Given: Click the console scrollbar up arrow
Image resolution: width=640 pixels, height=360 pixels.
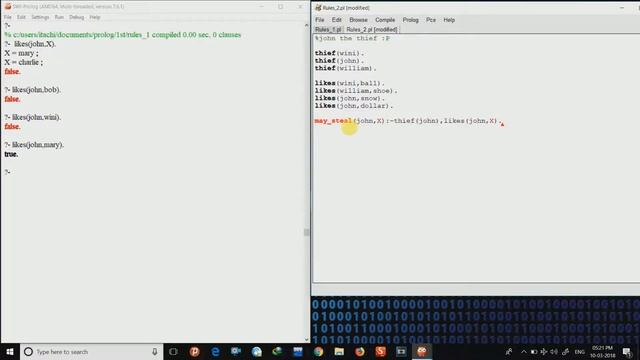Looking at the screenshot, I should [307, 25].
